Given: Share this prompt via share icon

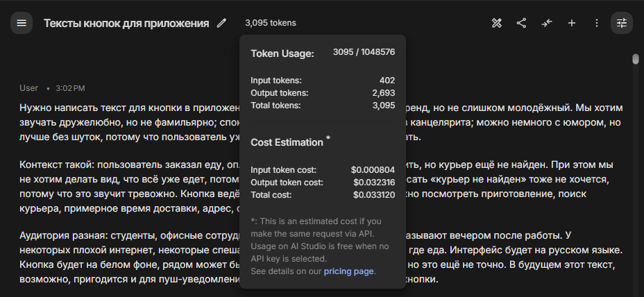Looking at the screenshot, I should tap(521, 23).
